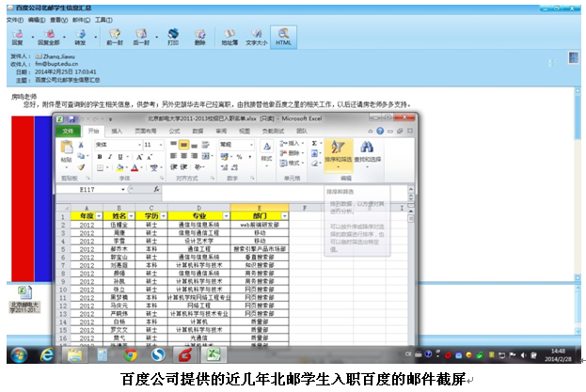Open dropdown arrow beside 转发 button
This screenshot has height=392, width=586.
coord(96,37)
